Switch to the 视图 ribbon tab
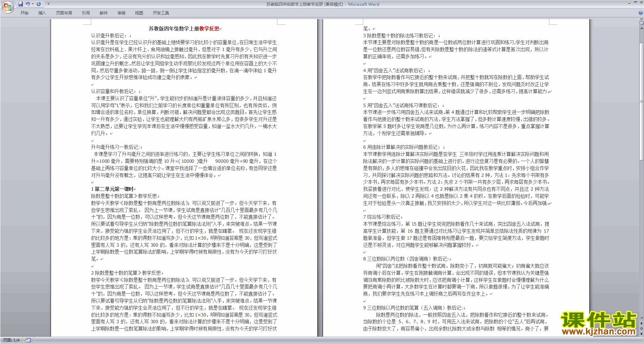Screen dimensions: 644x344 [139, 13]
